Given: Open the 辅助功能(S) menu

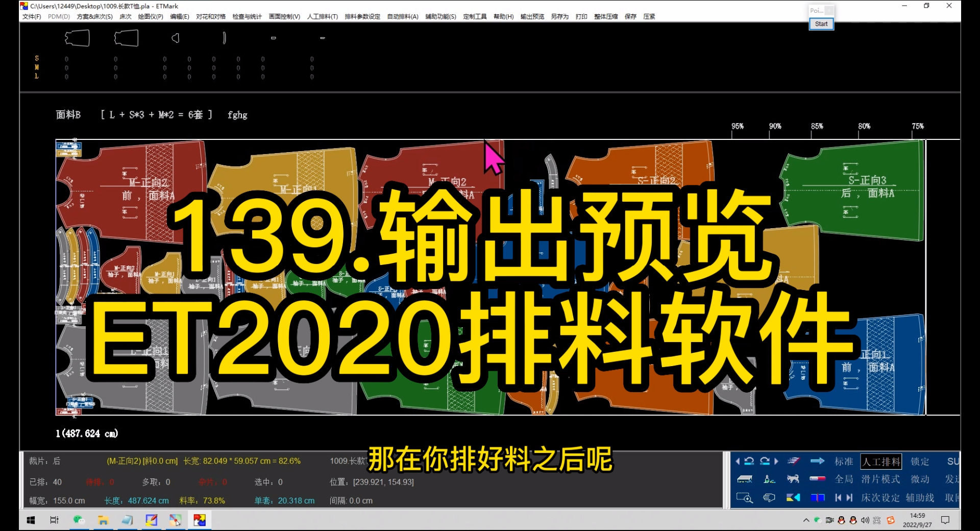Looking at the screenshot, I should click(440, 16).
